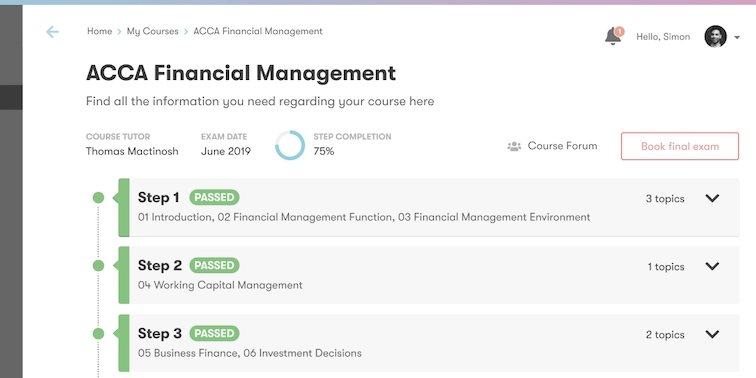The width and height of the screenshot is (756, 378).
Task: Click ACCA Financial Management breadcrumb
Action: point(258,31)
